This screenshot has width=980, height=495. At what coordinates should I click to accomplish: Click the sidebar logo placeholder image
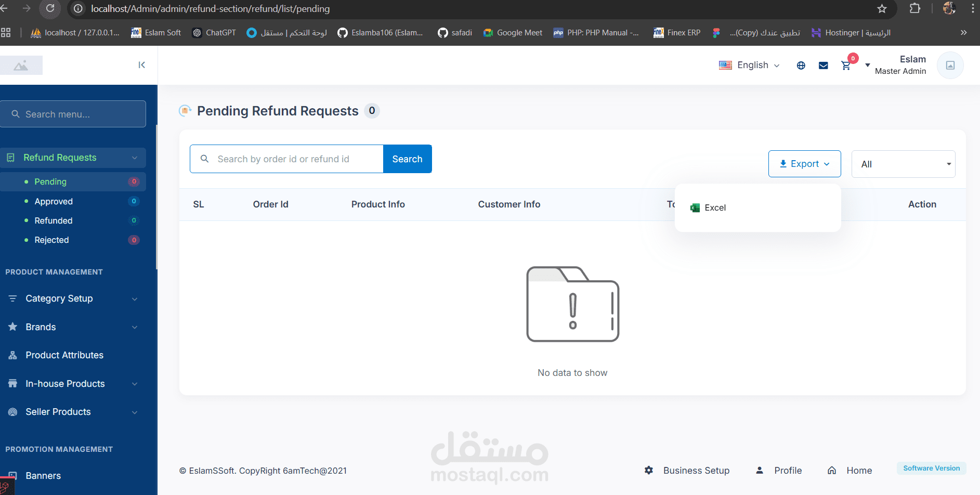click(x=21, y=66)
